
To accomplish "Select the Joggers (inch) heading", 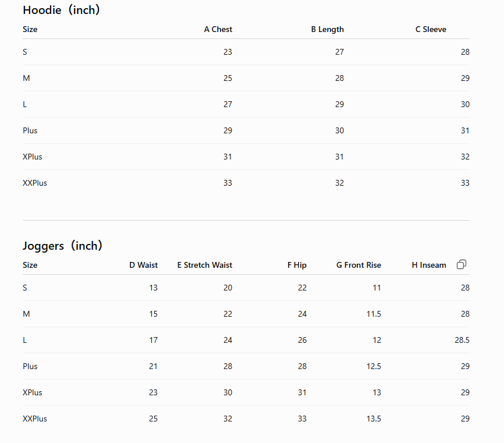I will [62, 246].
